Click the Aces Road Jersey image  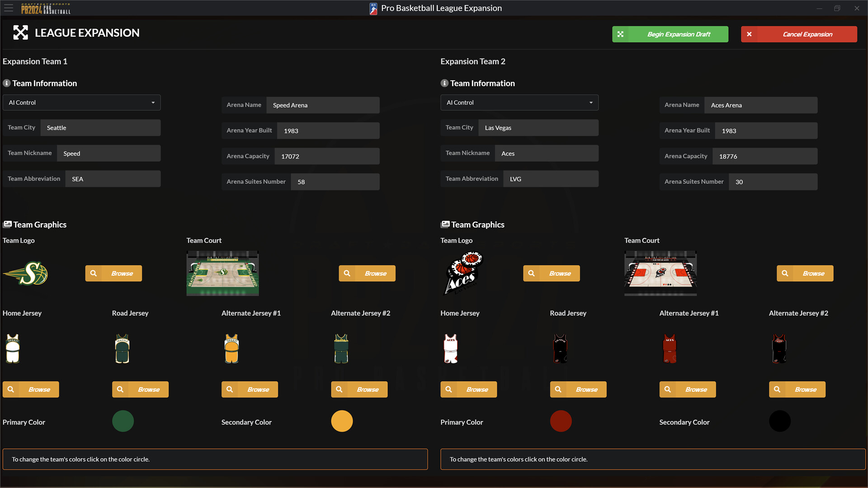[560, 348]
